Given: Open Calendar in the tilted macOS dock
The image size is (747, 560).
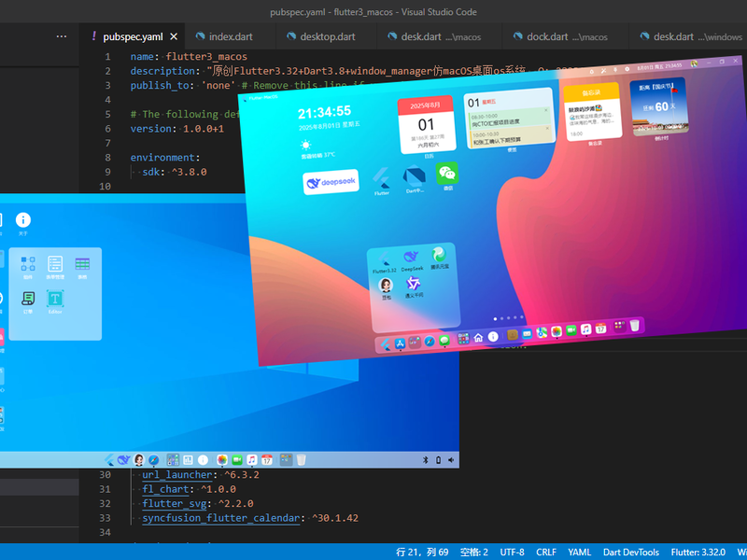Looking at the screenshot, I should [600, 329].
